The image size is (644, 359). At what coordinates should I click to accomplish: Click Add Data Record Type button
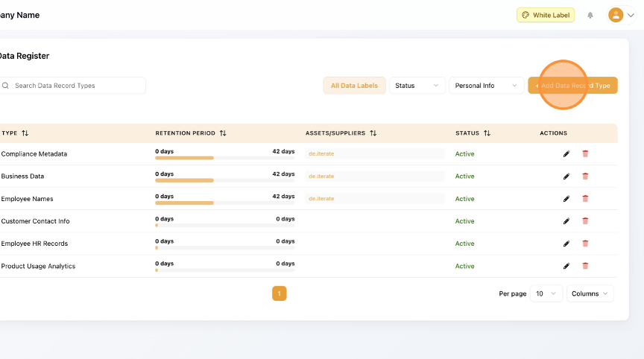(x=572, y=86)
